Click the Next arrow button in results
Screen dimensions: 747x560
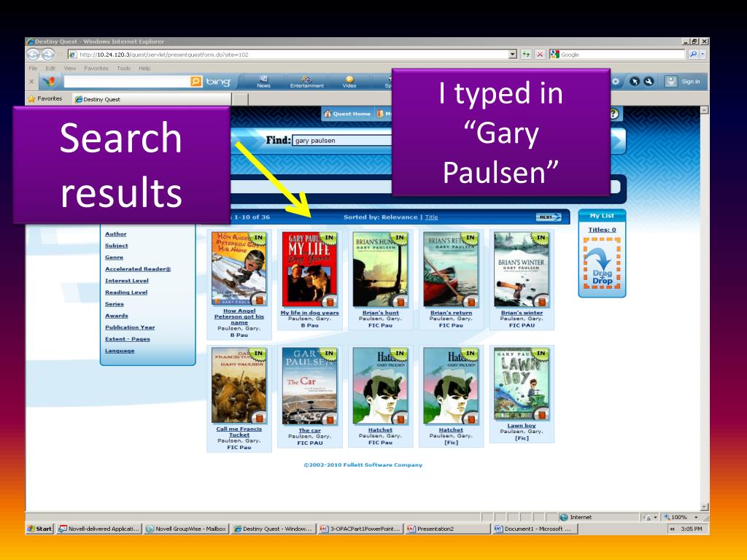549,217
